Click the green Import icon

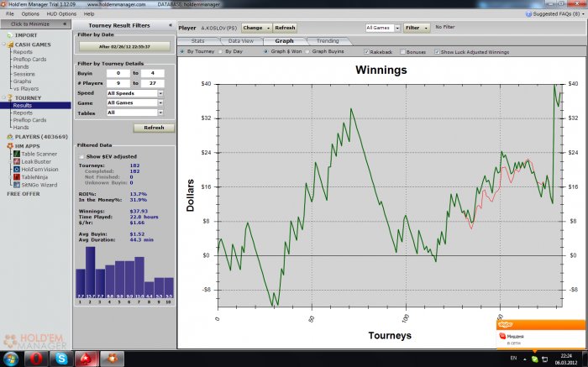[10, 35]
